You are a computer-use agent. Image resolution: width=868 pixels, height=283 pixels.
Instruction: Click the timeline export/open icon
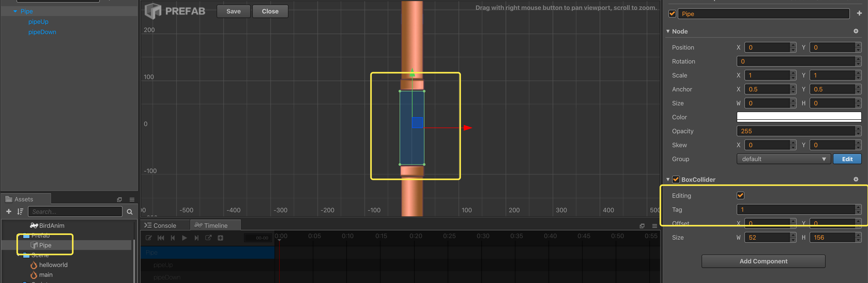(208, 238)
